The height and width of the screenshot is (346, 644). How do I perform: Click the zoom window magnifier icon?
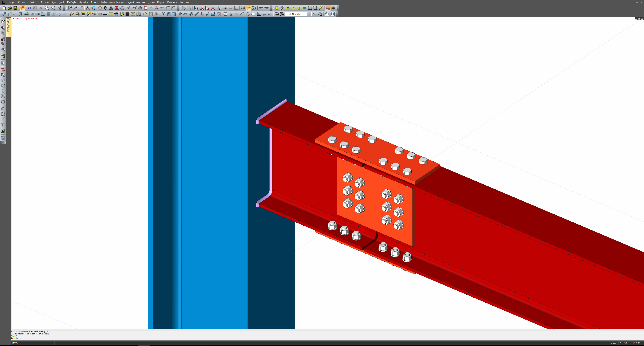pyautogui.click(x=47, y=8)
